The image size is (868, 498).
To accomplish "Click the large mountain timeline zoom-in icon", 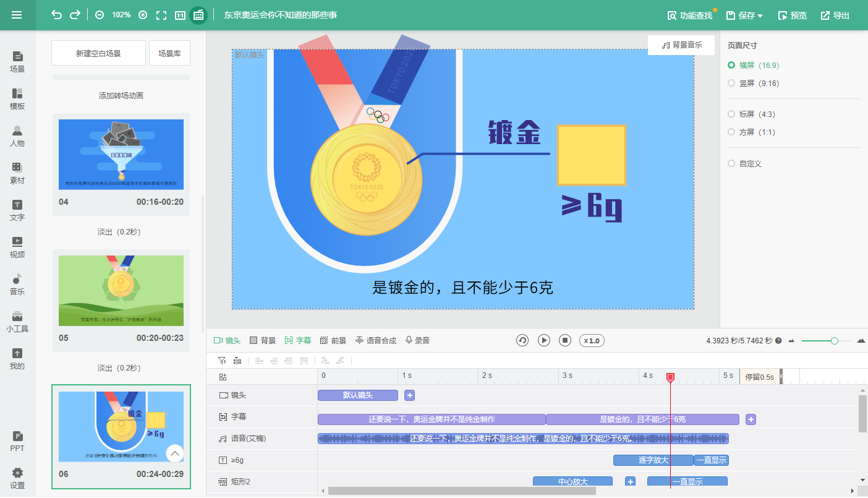I will 861,341.
